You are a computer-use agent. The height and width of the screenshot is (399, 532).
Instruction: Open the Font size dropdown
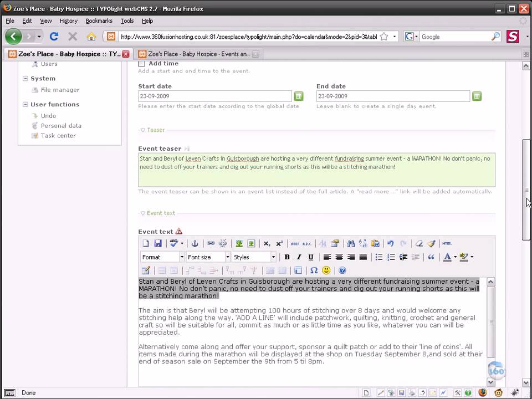tap(208, 257)
